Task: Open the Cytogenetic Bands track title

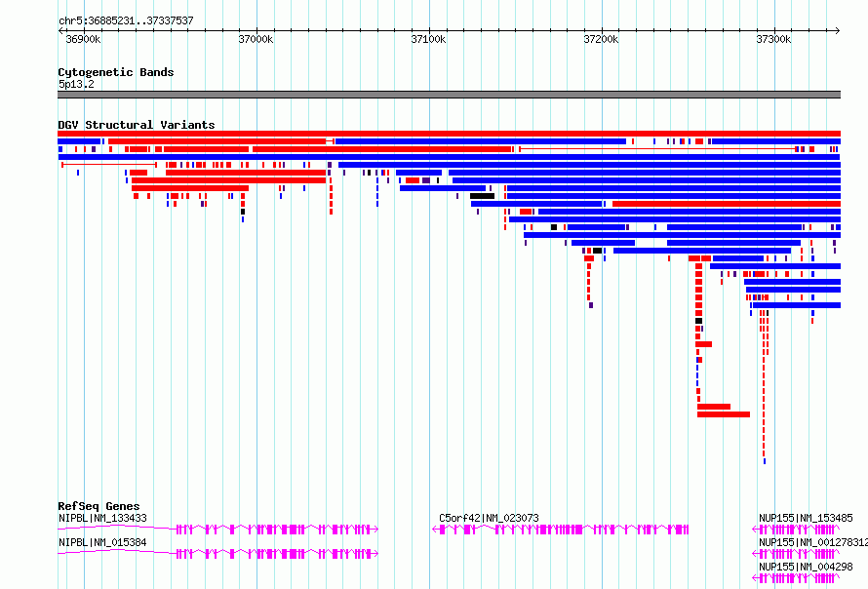Action: coord(116,72)
